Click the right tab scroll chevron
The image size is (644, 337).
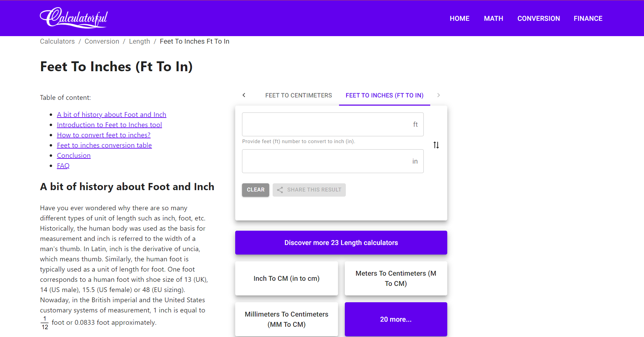(x=438, y=95)
